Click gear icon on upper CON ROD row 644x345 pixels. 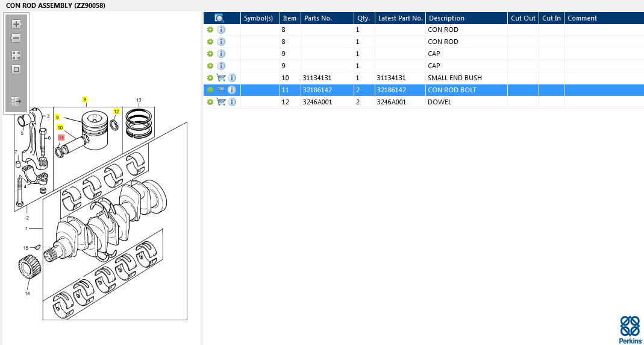(x=210, y=30)
